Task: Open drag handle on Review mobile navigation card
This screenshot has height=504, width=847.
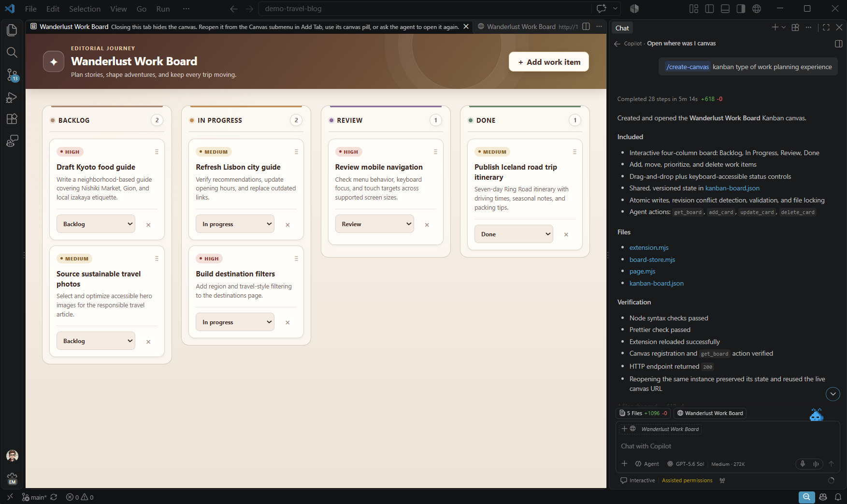Action: click(435, 152)
